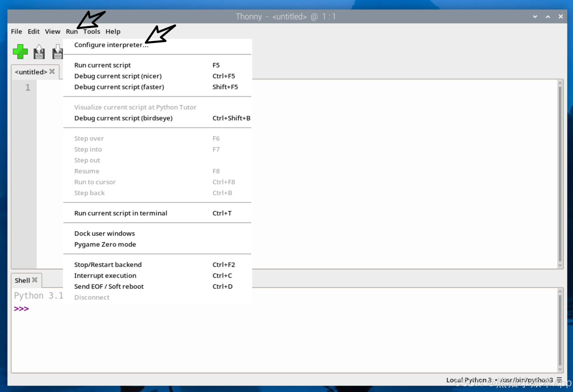
Task: Select Debug current script (nicer)
Action: pos(157,76)
